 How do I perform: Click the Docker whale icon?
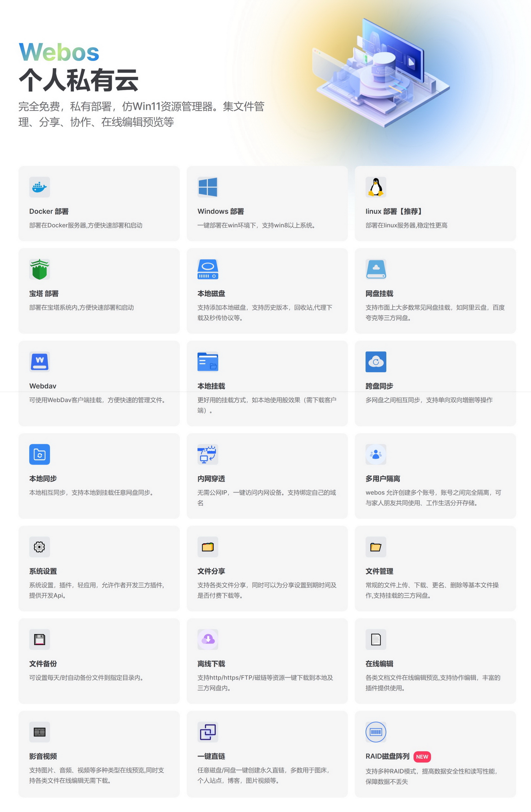(39, 187)
